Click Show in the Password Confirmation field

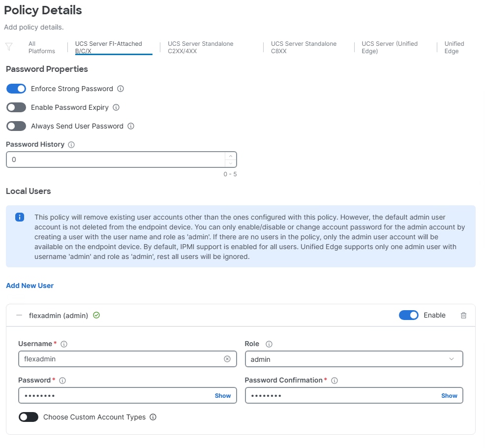coord(449,396)
